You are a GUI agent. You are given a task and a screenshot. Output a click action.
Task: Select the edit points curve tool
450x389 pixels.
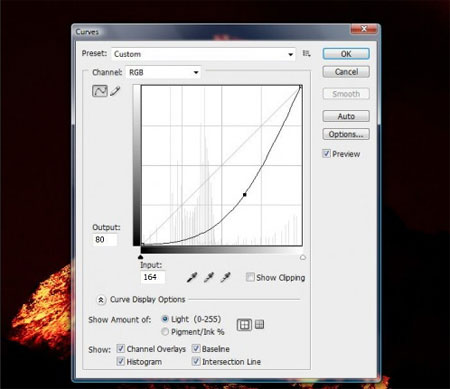pos(100,91)
